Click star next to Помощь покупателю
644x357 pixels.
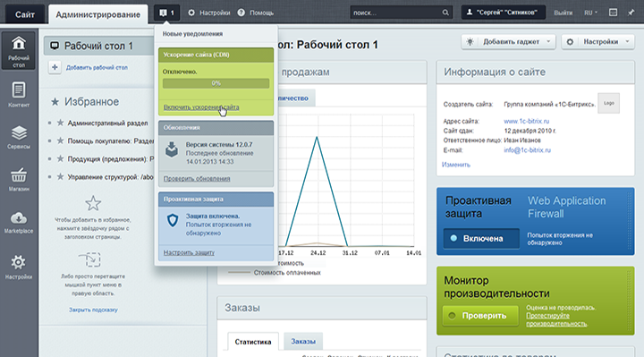tap(60, 140)
